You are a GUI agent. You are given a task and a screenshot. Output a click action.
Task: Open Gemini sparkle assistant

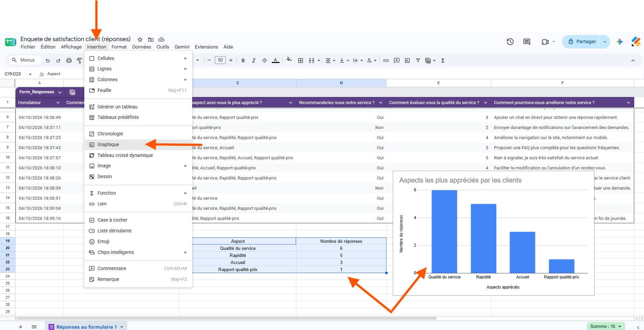pos(619,42)
